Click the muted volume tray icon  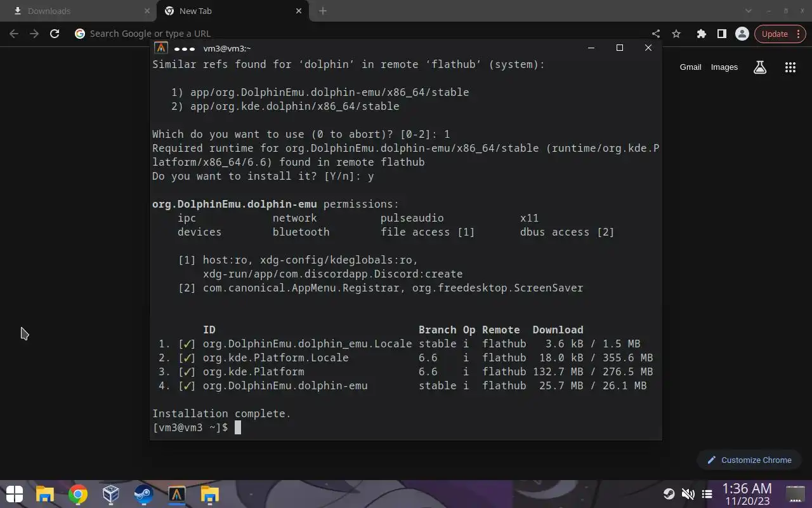(688, 494)
